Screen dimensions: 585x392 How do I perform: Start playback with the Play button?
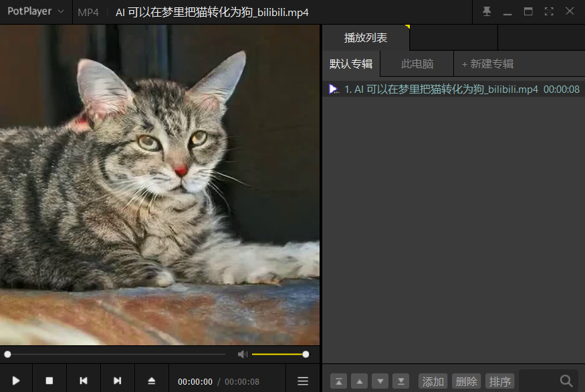[x=16, y=381]
